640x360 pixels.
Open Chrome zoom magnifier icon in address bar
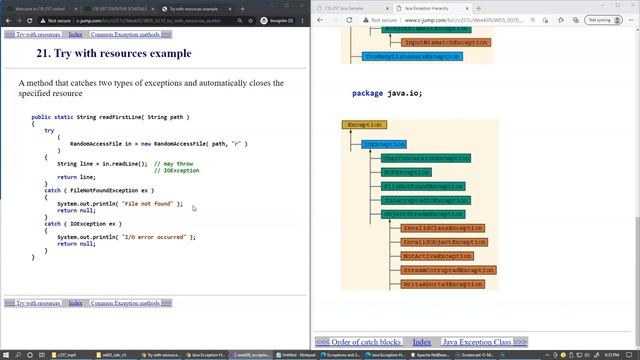pyautogui.click(x=240, y=20)
